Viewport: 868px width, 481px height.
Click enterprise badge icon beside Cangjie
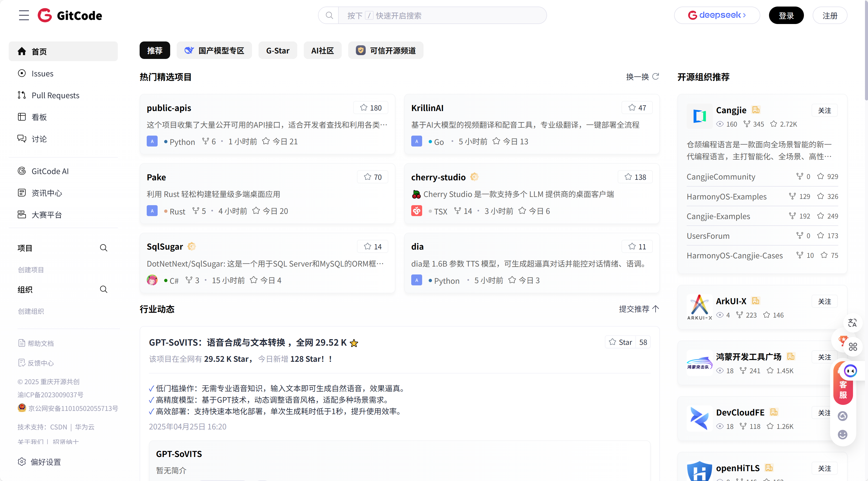(x=756, y=110)
